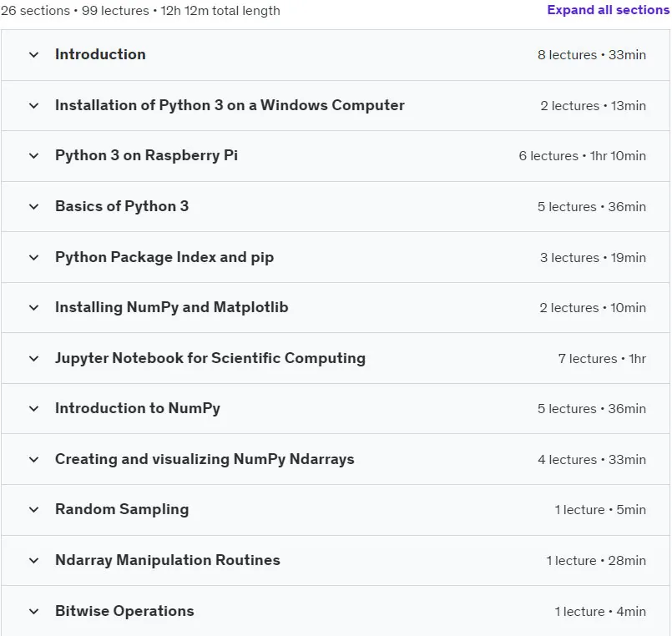Click the '1 lecture • 4min' text

point(600,612)
